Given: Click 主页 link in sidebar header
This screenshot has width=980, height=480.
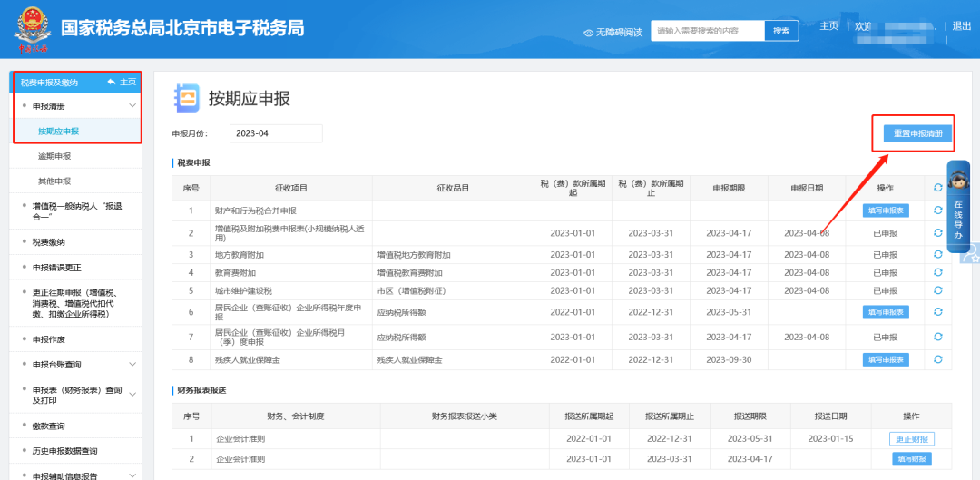Looking at the screenshot, I should pos(128,82).
